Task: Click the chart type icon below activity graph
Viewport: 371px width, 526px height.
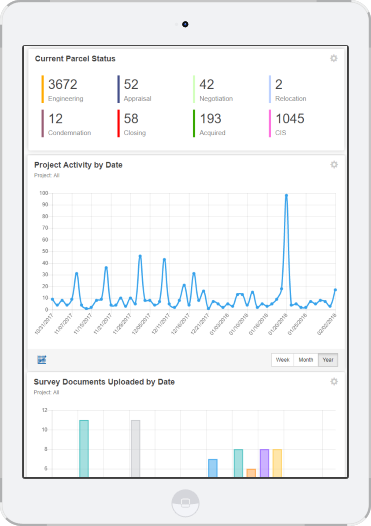Action: coord(42,360)
